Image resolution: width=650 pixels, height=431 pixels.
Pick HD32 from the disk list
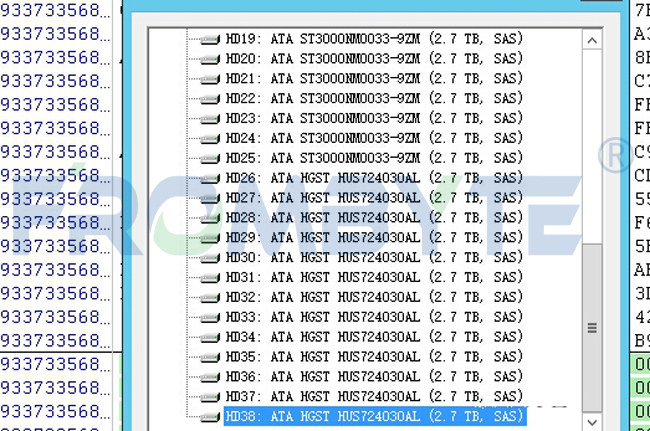tap(375, 298)
